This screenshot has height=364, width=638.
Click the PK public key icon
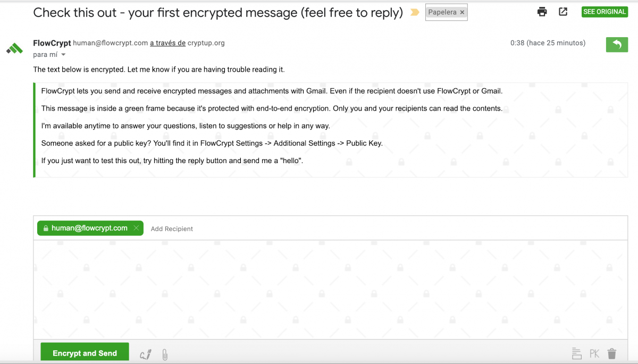click(x=594, y=353)
